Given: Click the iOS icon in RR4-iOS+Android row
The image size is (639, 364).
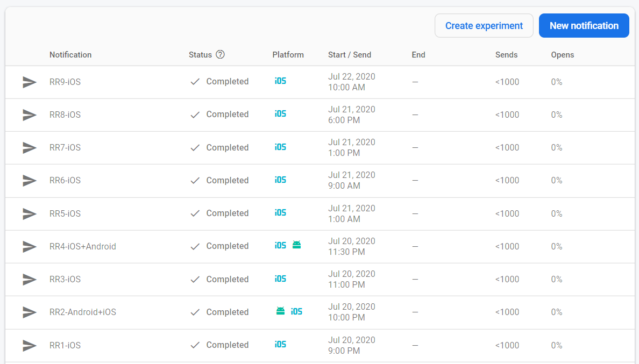Looking at the screenshot, I should (280, 246).
